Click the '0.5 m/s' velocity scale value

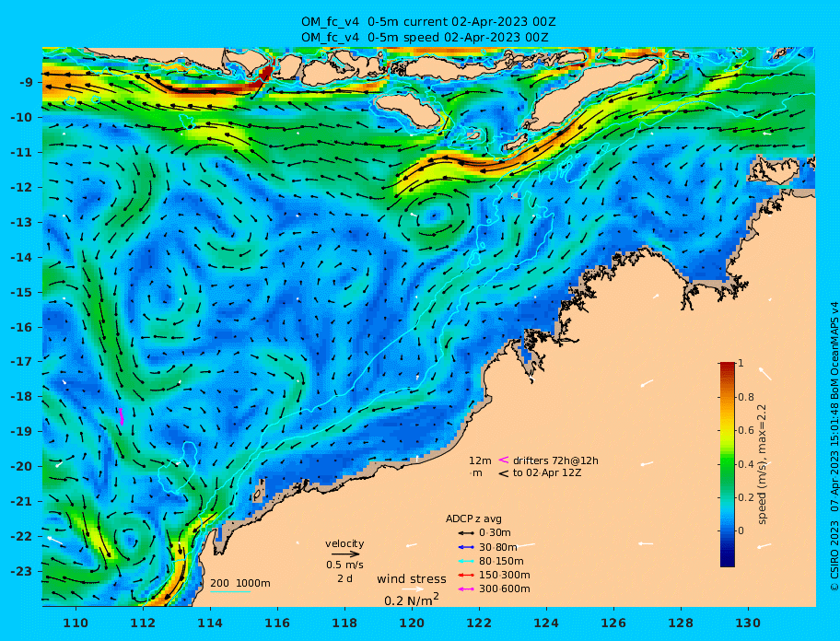pyautogui.click(x=344, y=565)
